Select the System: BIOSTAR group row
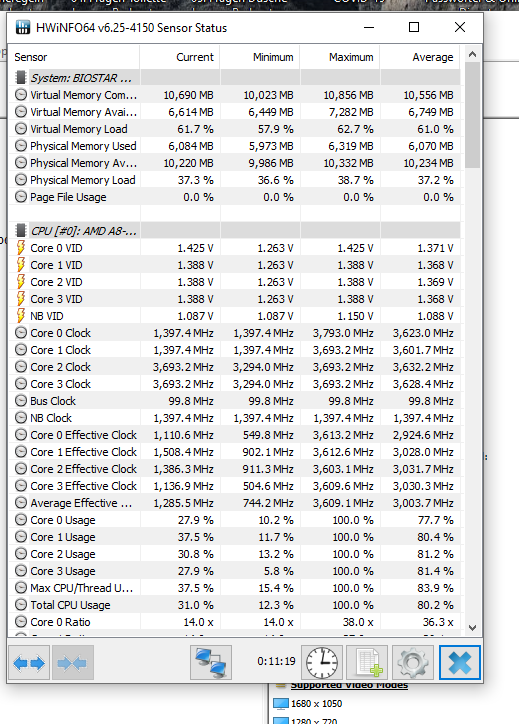The width and height of the screenshot is (519, 724). [x=235, y=78]
